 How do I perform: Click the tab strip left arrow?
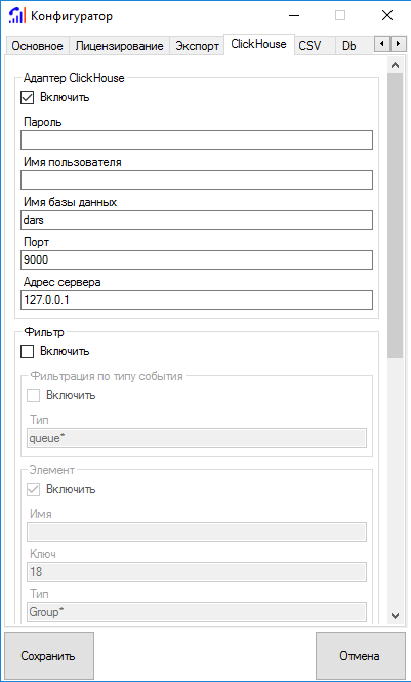[x=381, y=44]
